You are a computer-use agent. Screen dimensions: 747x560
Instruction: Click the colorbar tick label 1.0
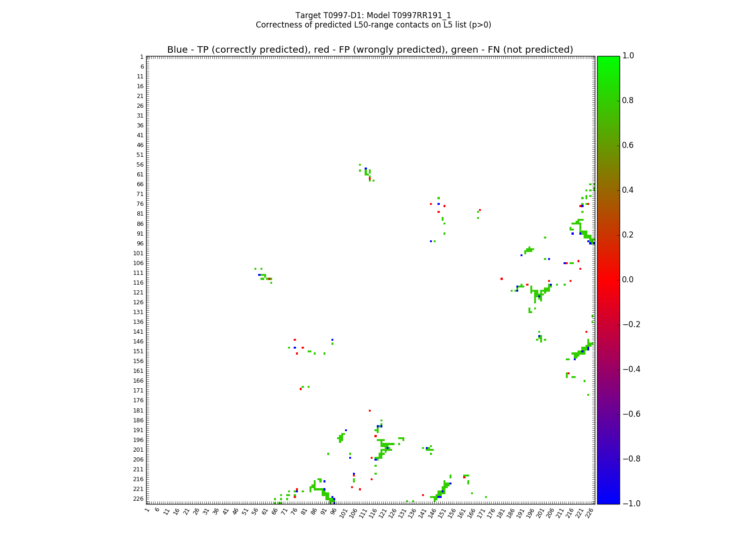pos(628,56)
